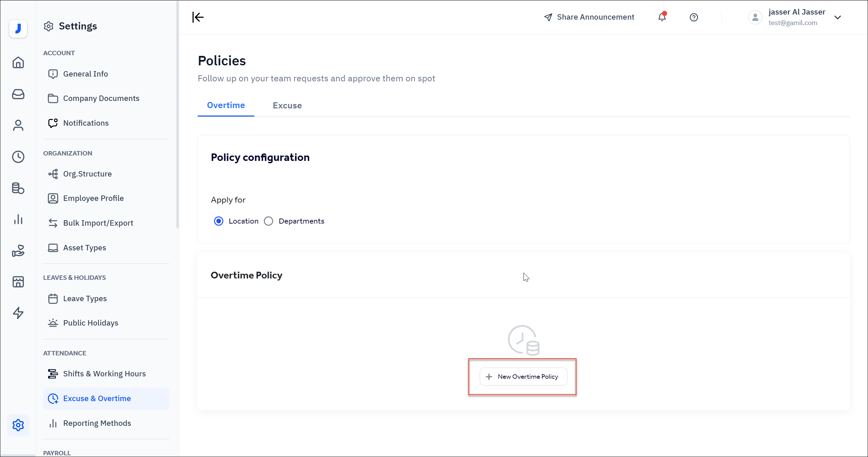Switch to the Excuse tab
This screenshot has height=457, width=868.
[287, 106]
